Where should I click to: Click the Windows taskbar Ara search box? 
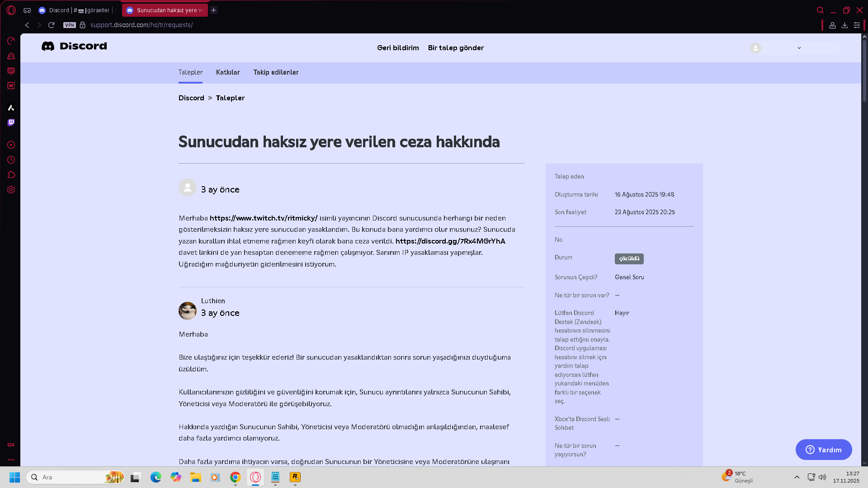(76, 477)
